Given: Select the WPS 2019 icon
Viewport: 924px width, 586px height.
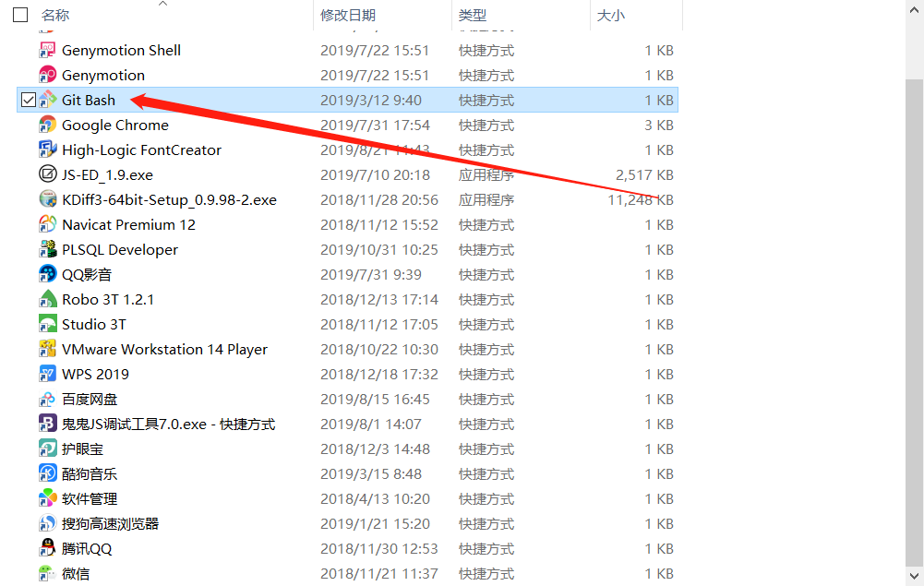Looking at the screenshot, I should tap(47, 374).
